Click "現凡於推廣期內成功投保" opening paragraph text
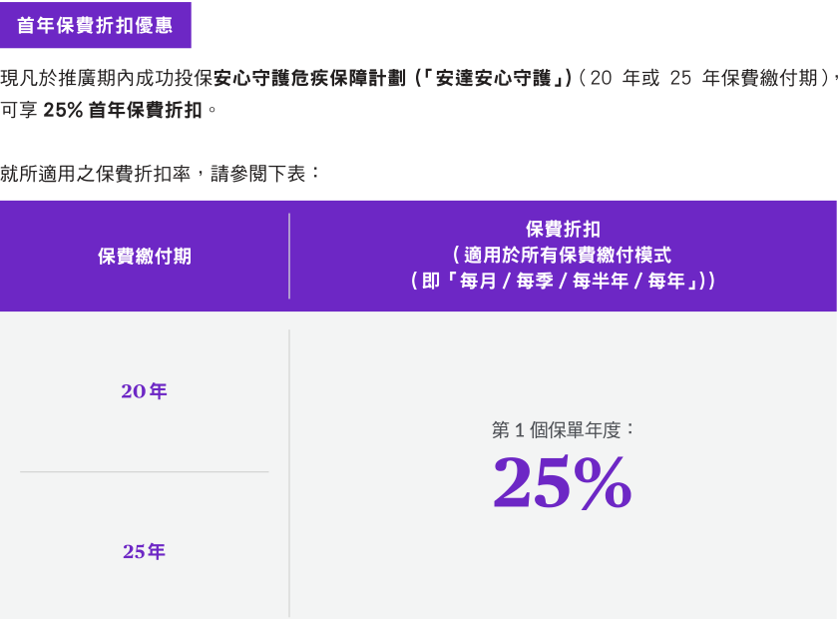The width and height of the screenshot is (840, 619). [107, 79]
